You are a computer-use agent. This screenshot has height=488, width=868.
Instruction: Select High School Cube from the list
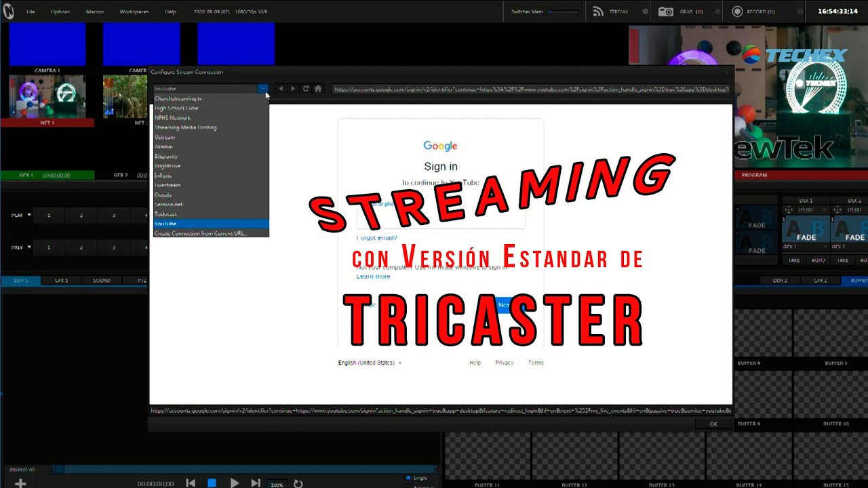click(211, 108)
